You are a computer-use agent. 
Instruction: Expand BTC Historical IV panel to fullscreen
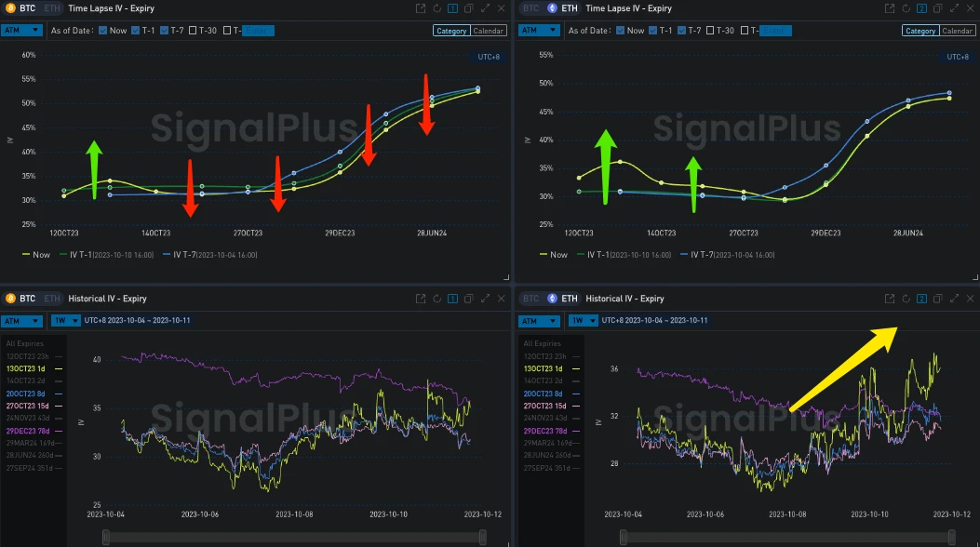click(x=486, y=299)
